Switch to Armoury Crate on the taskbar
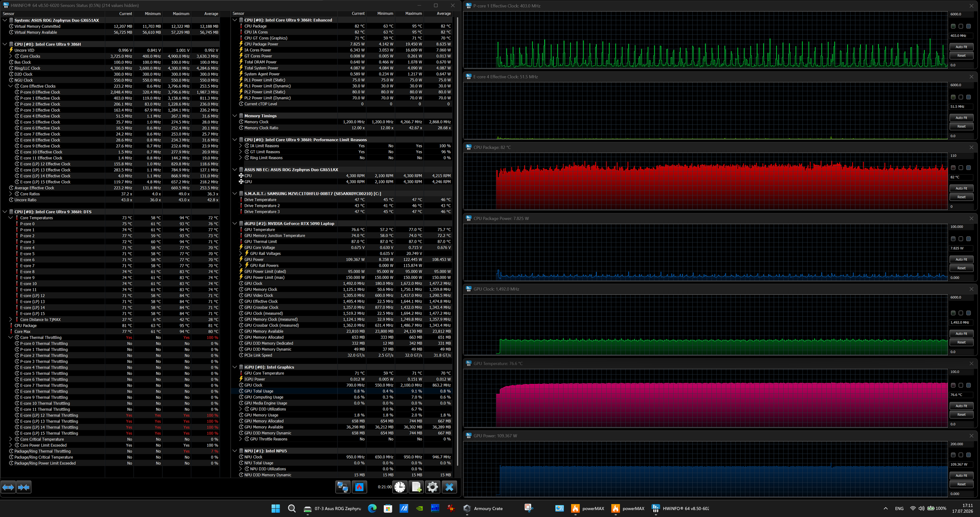Viewport: 980px width, 517px height. coord(483,508)
